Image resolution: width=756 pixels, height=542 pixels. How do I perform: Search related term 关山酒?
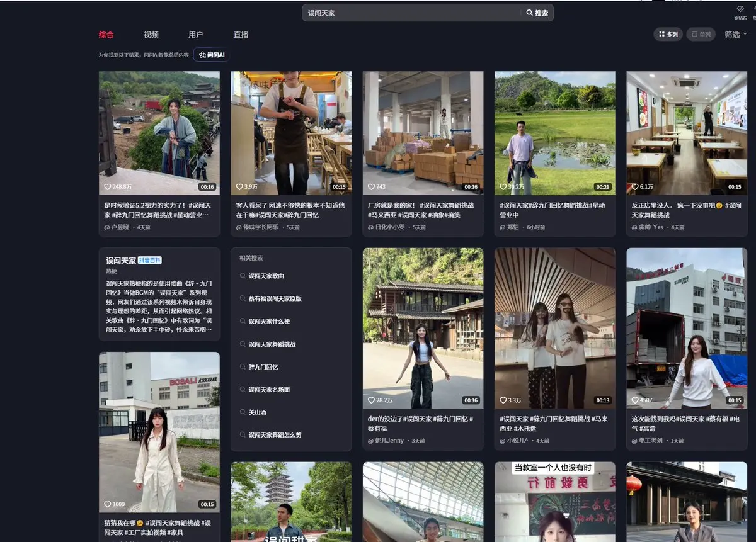coord(257,412)
